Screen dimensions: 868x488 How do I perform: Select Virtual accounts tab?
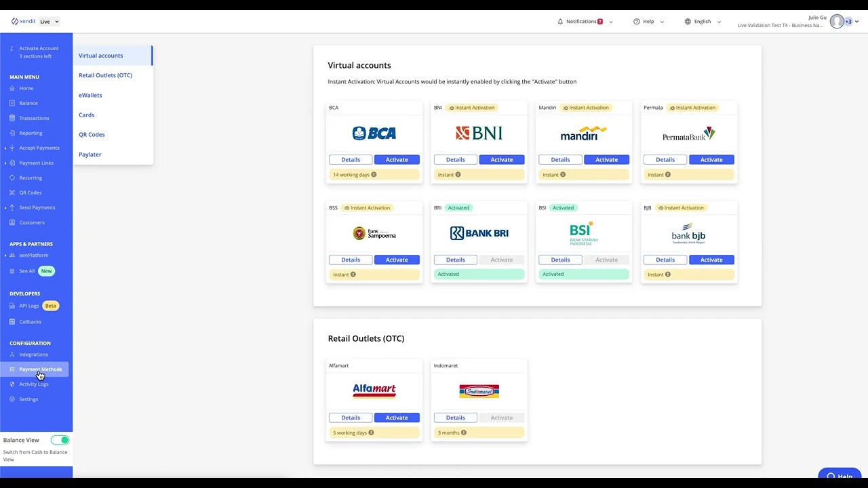[x=113, y=56]
